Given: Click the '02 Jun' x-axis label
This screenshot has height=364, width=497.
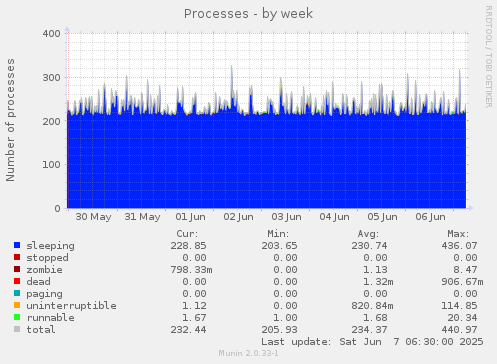Looking at the screenshot, I should pyautogui.click(x=238, y=217).
